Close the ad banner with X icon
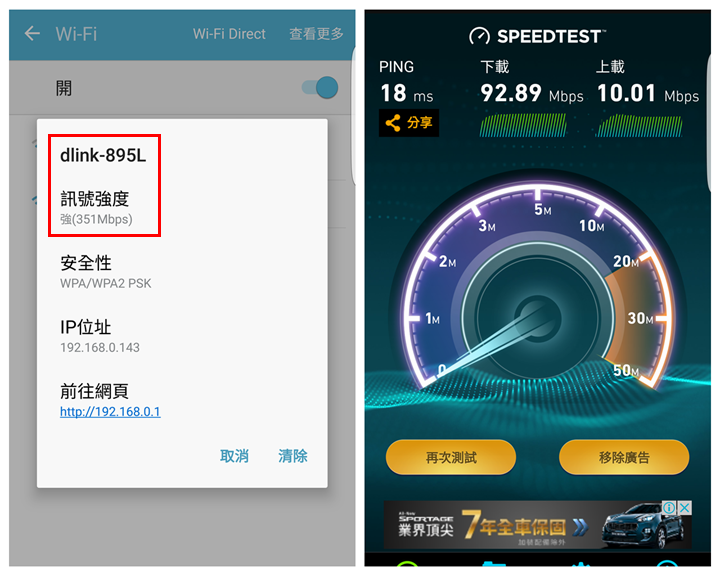Viewport: 720px width, 576px height. click(x=684, y=508)
